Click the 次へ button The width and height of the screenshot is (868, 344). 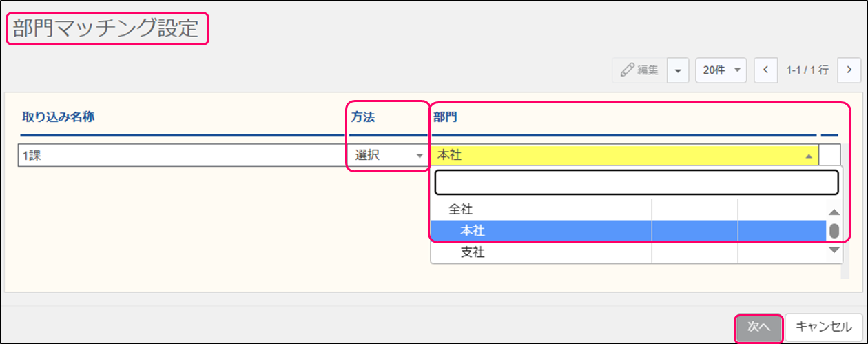tap(758, 327)
